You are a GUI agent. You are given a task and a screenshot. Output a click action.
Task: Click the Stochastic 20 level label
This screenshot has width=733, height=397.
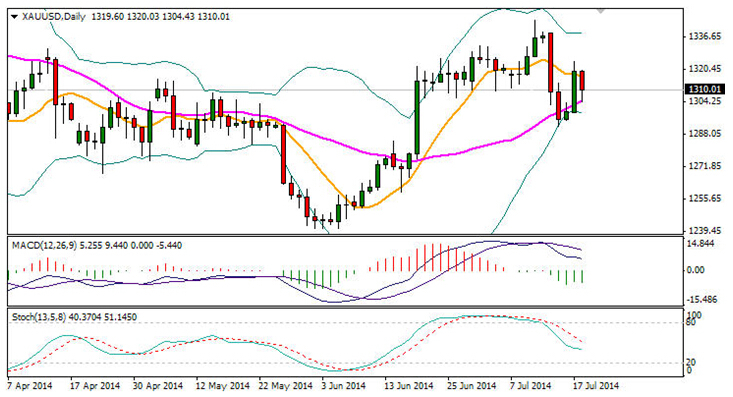[x=691, y=362]
